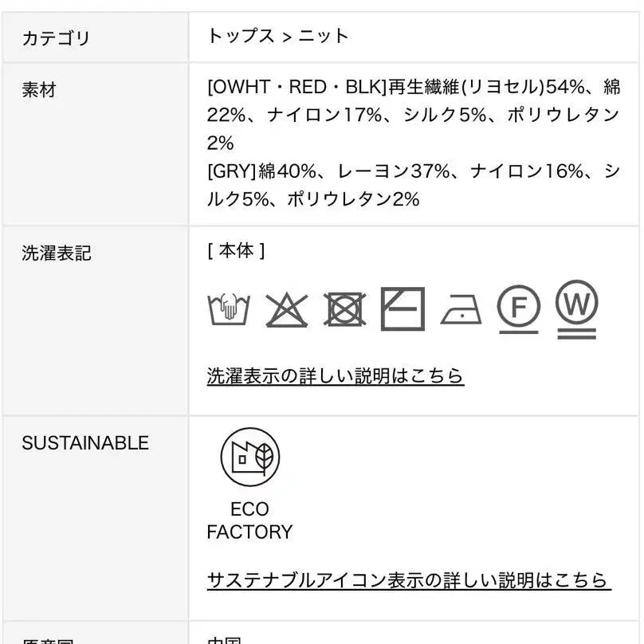The width and height of the screenshot is (644, 644).
Task: Click the 素材 row label
Action: pyautogui.click(x=38, y=90)
